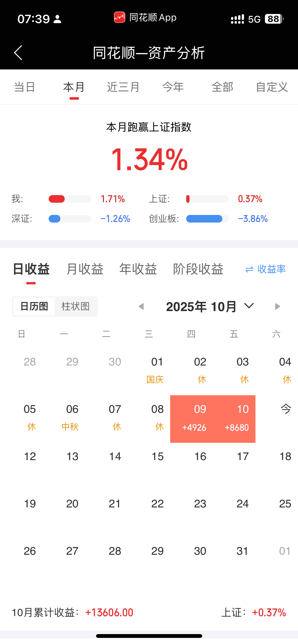Switch to 柱状图 bar chart view

76,306
